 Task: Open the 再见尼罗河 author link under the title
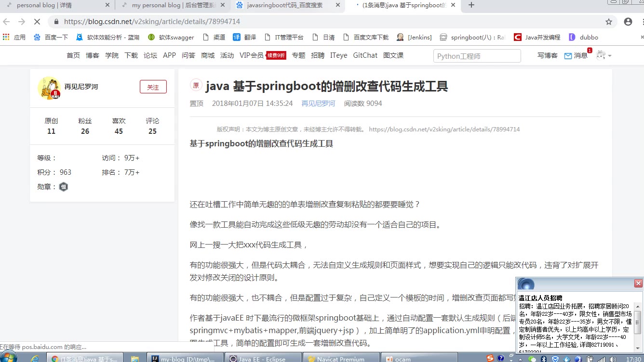tap(318, 103)
